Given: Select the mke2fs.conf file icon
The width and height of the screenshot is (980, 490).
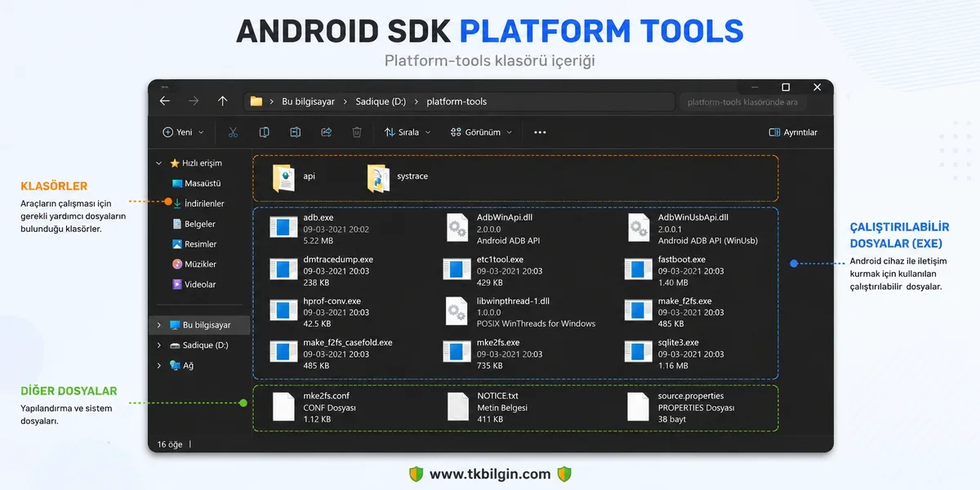Looking at the screenshot, I should coord(283,408).
